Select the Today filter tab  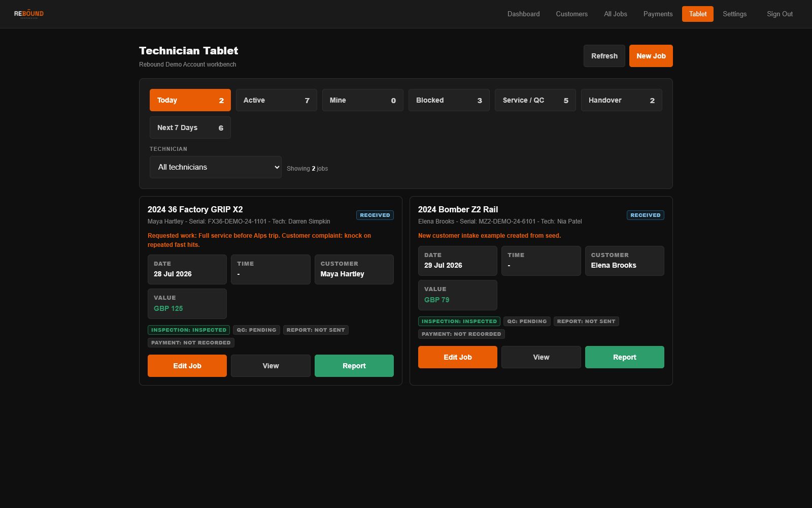point(190,100)
